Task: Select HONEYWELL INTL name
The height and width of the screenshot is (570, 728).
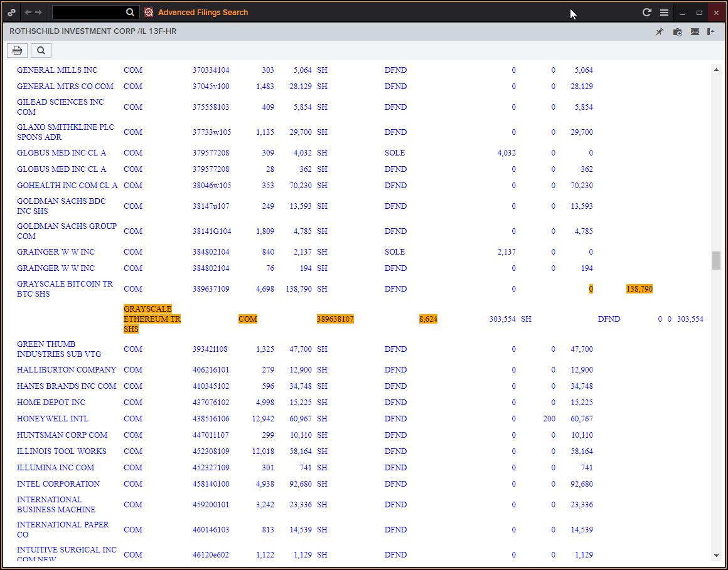Action: pyautogui.click(x=53, y=419)
